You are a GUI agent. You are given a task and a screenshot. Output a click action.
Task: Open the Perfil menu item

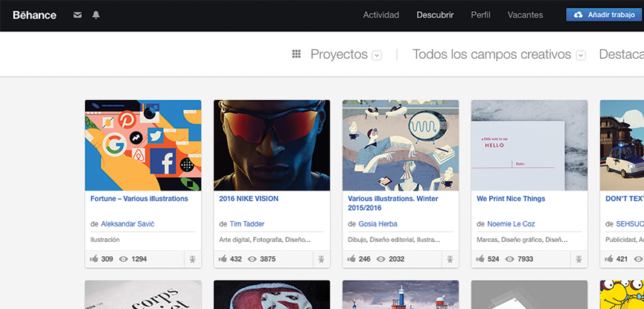[480, 15]
